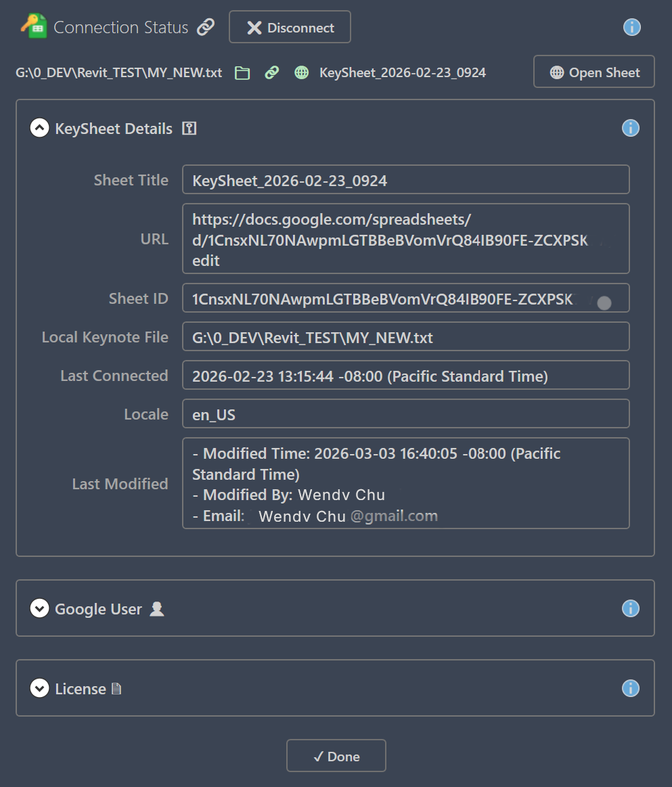Collapse the KeySheet Details section
The height and width of the screenshot is (787, 672).
(x=39, y=128)
